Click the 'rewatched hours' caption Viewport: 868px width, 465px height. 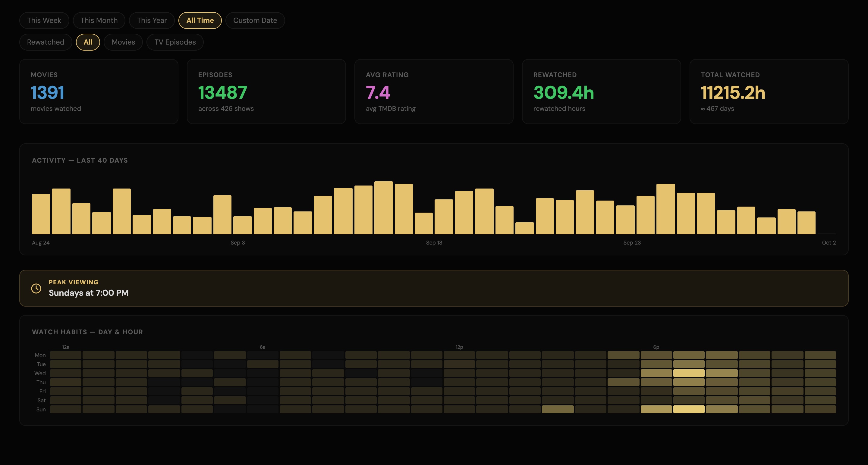(x=559, y=109)
